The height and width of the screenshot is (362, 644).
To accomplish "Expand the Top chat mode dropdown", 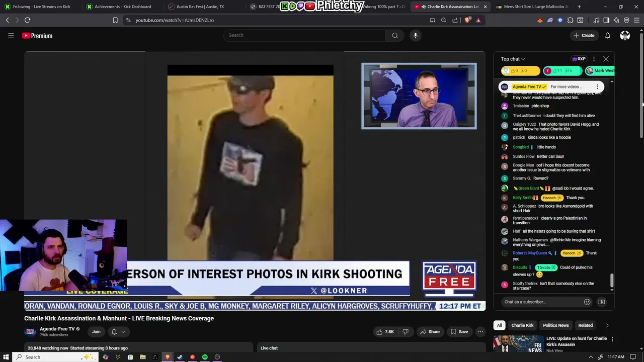I will pyautogui.click(x=513, y=59).
